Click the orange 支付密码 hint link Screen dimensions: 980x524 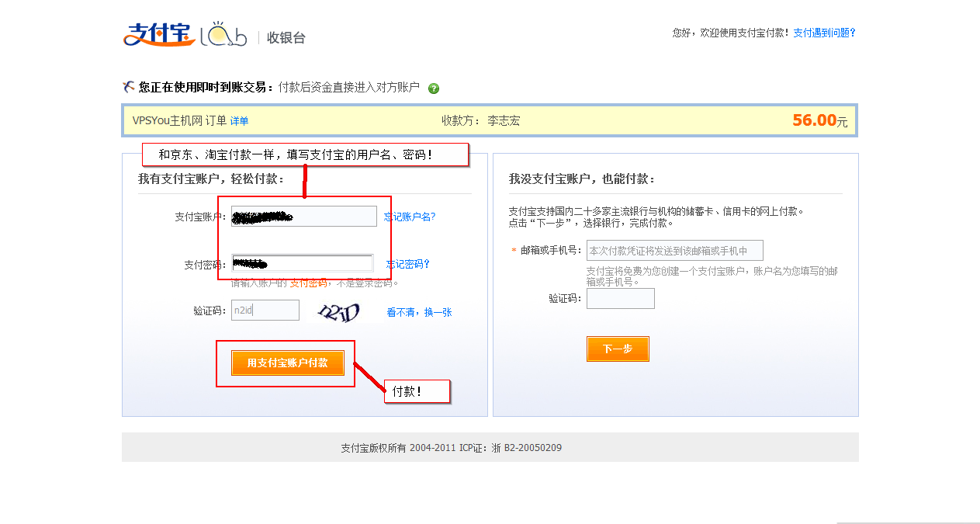point(308,283)
